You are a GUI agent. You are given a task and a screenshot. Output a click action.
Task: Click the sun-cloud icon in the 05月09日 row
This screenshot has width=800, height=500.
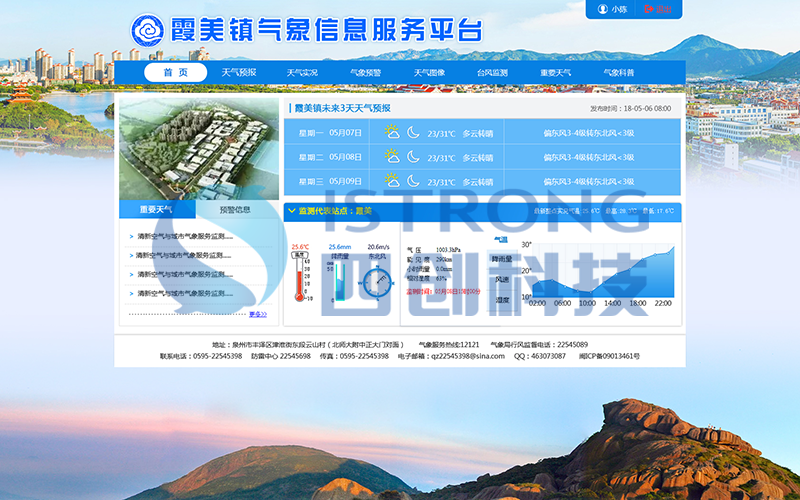click(x=392, y=180)
